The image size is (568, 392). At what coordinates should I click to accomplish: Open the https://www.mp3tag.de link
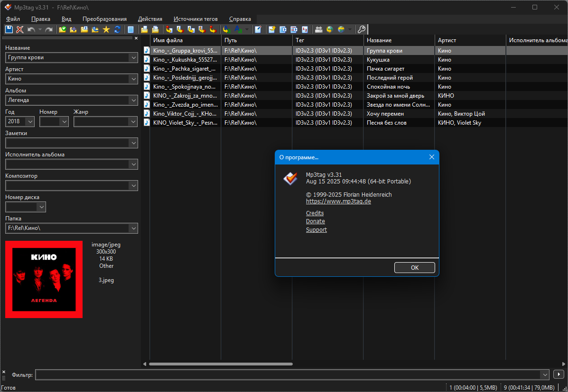tap(338, 201)
